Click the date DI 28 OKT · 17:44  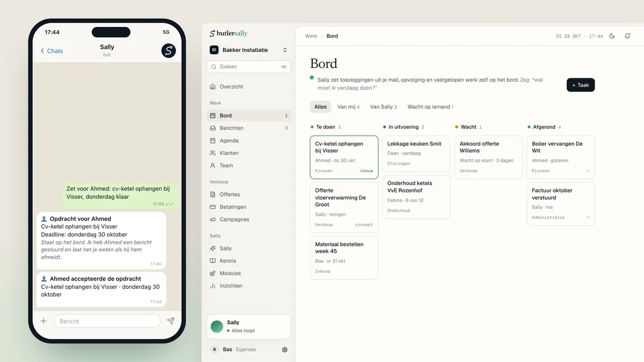[x=579, y=36]
